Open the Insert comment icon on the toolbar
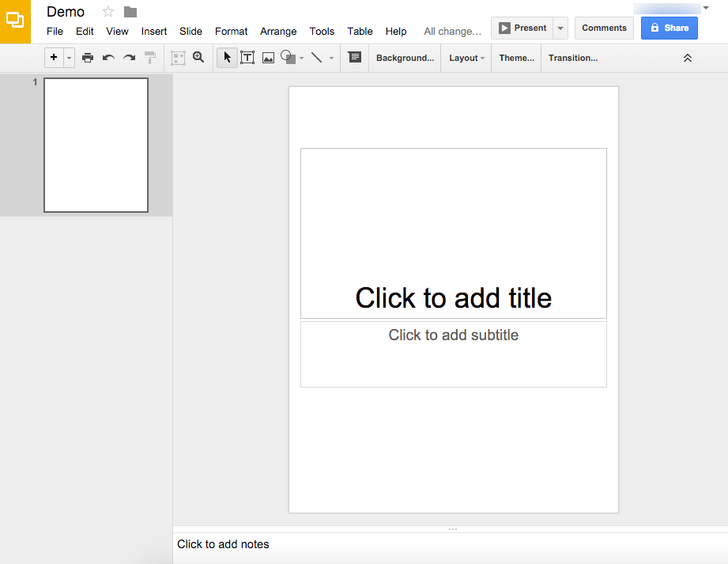The image size is (728, 564). [353, 57]
